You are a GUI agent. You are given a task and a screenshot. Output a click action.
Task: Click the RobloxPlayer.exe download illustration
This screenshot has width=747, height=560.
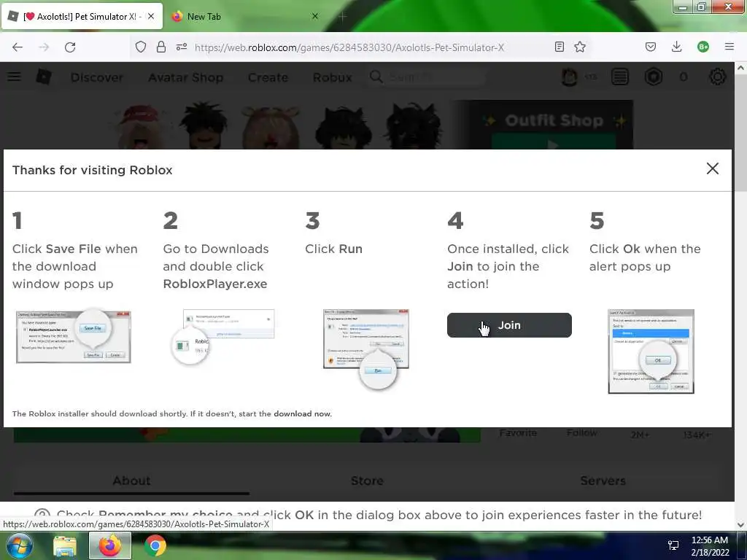pyautogui.click(x=223, y=336)
